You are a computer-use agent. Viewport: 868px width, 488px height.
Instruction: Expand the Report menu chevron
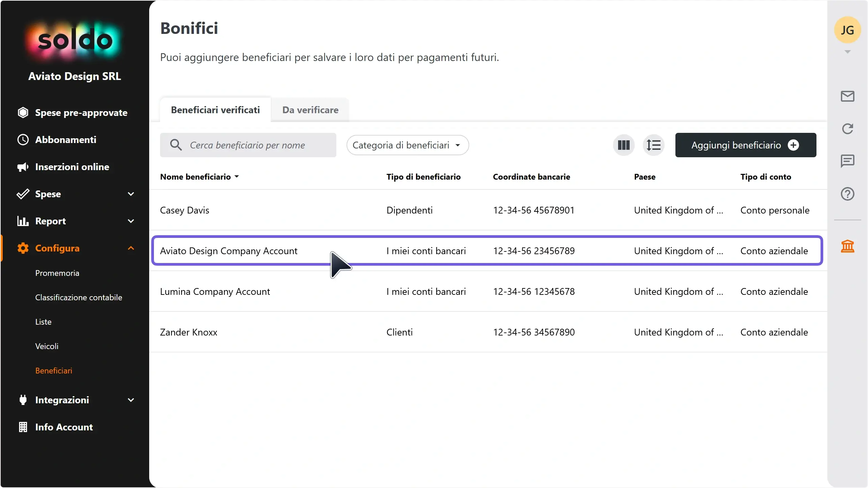coord(131,221)
